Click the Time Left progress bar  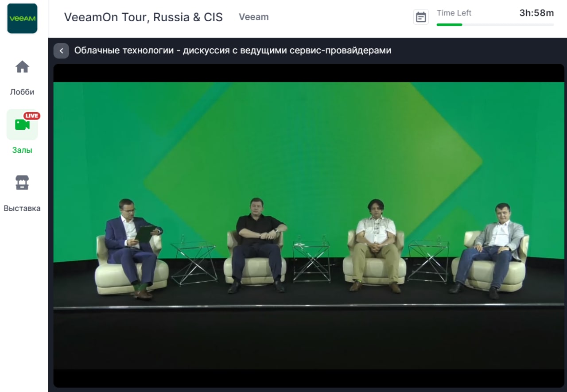(495, 25)
